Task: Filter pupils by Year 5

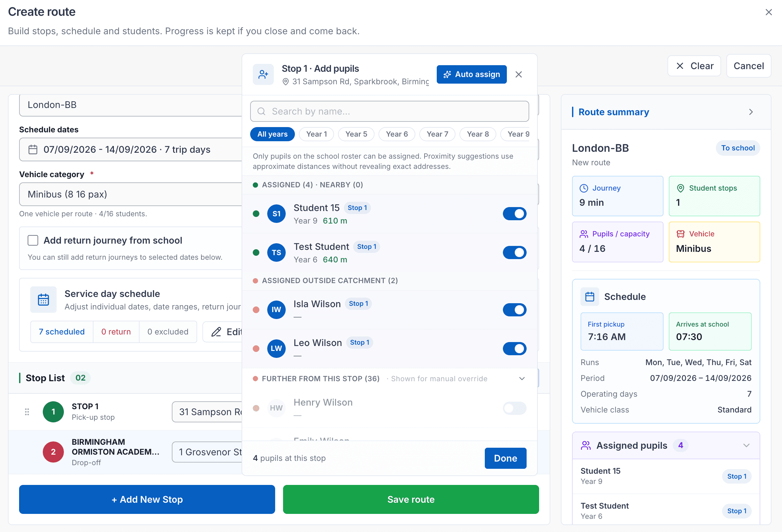Action: (356, 134)
